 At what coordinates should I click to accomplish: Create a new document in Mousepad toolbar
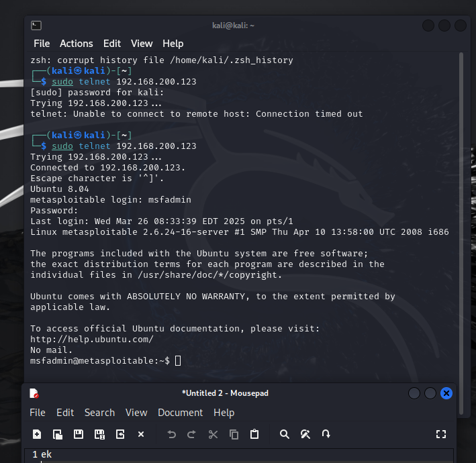point(37,434)
